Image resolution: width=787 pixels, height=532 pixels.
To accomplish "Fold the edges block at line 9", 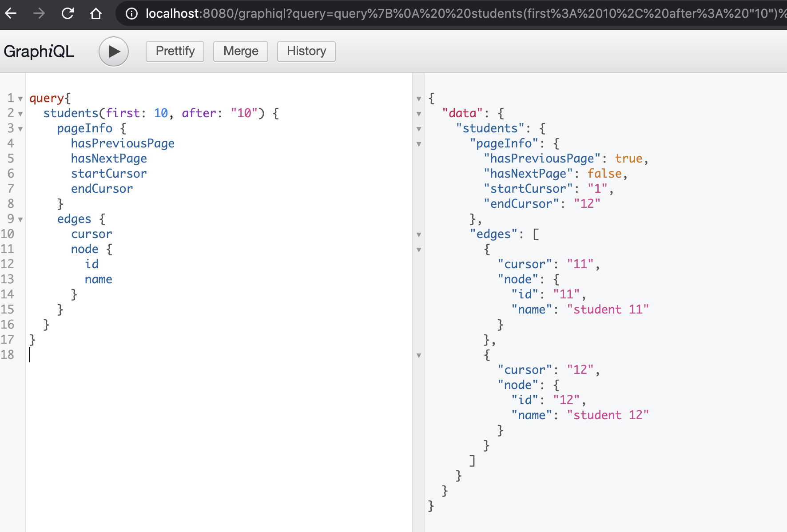I will click(20, 219).
